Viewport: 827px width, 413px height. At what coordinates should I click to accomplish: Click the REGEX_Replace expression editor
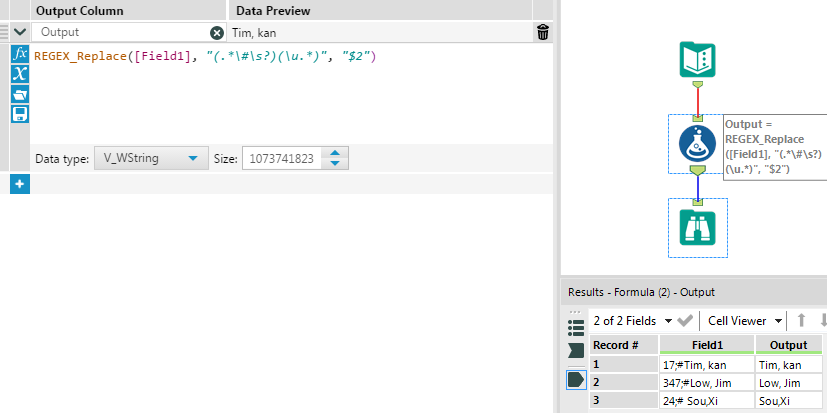pyautogui.click(x=293, y=93)
